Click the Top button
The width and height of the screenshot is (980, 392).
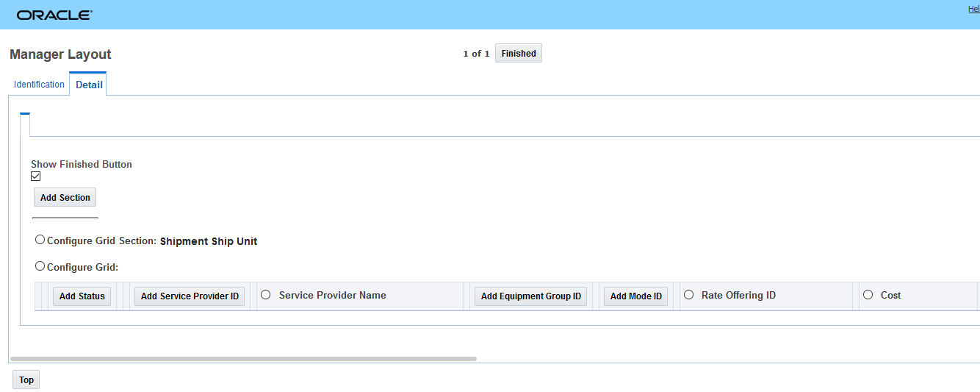[26, 380]
